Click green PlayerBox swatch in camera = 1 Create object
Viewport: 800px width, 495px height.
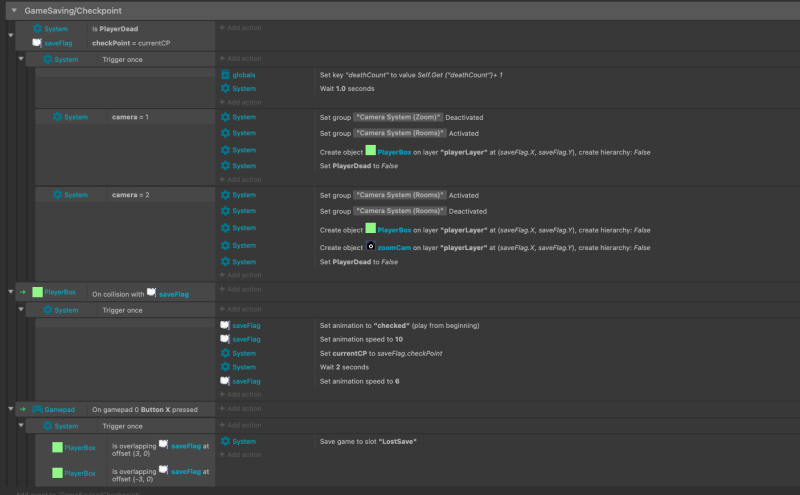pyautogui.click(x=371, y=150)
